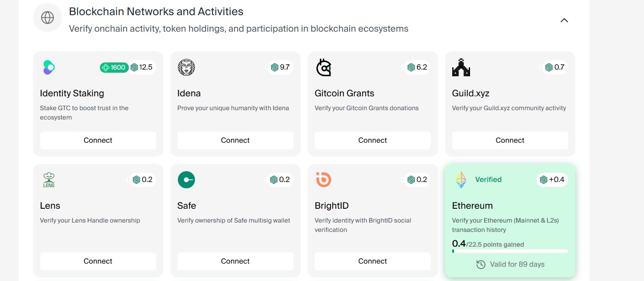Click the Guild.xyz castle icon
Image resolution: width=644 pixels, height=281 pixels.
(461, 67)
